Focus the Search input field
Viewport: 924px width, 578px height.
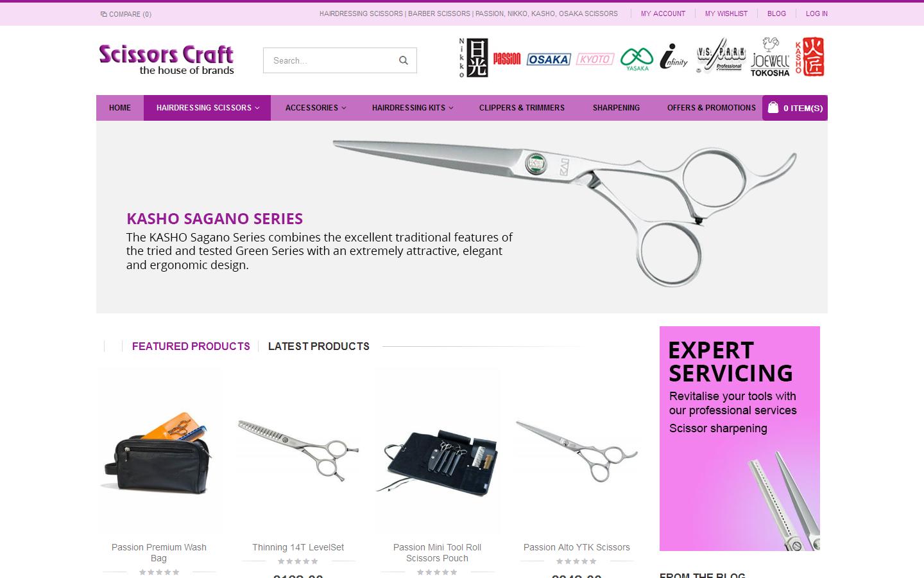pyautogui.click(x=330, y=60)
